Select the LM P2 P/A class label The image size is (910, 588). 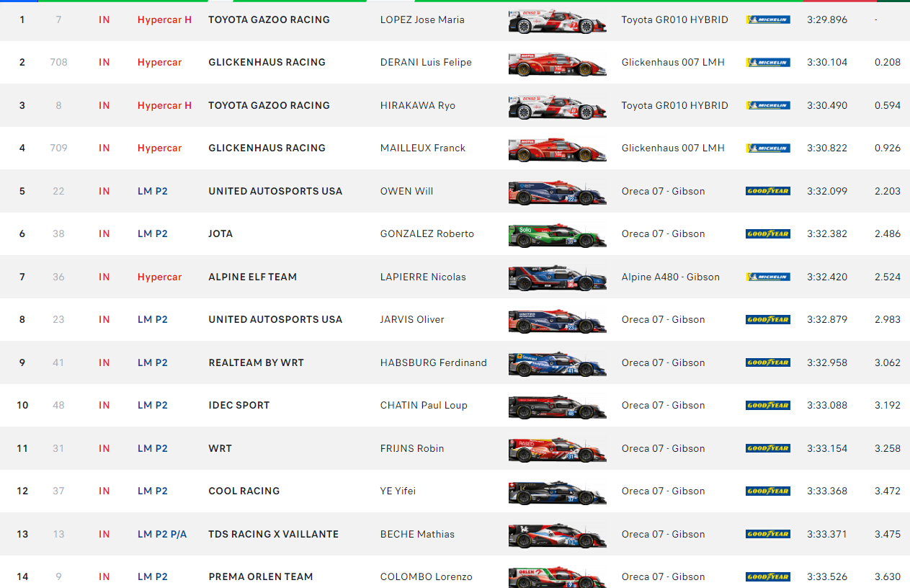(162, 534)
